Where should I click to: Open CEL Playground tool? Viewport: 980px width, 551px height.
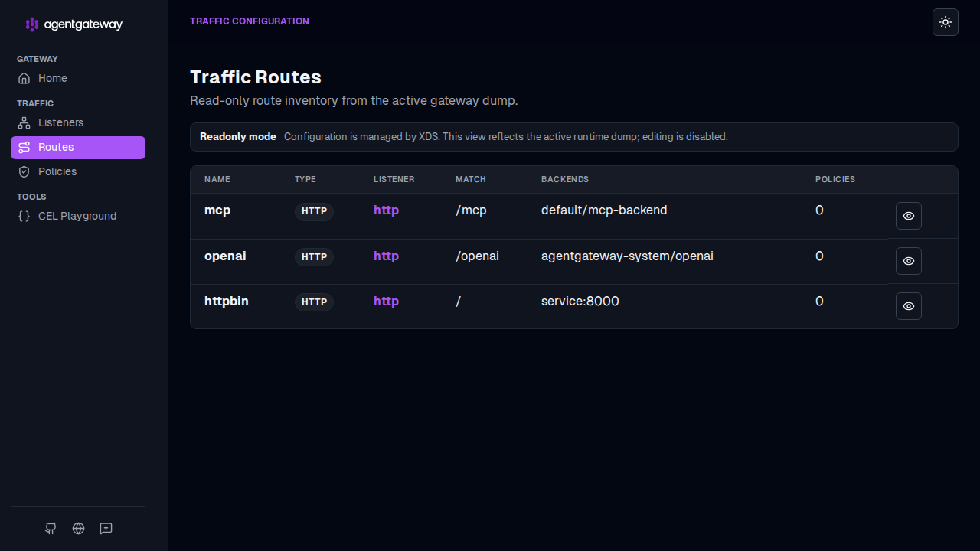tap(78, 216)
